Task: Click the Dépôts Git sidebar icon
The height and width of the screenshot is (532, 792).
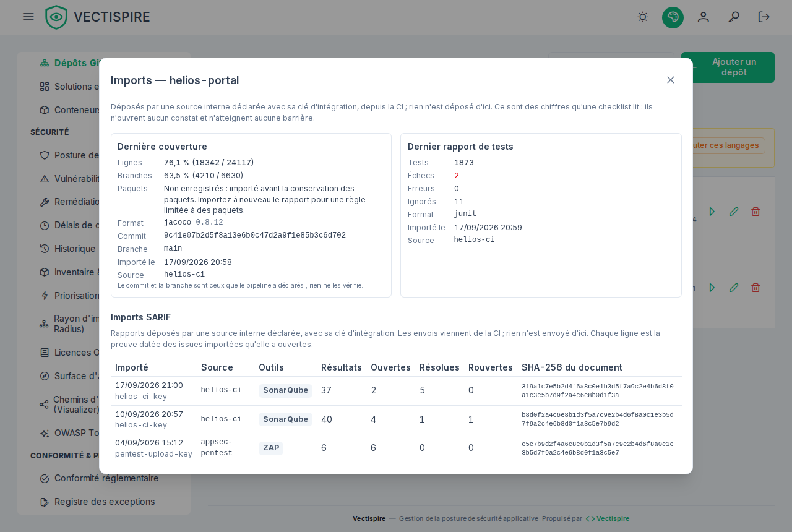Action: [x=45, y=63]
